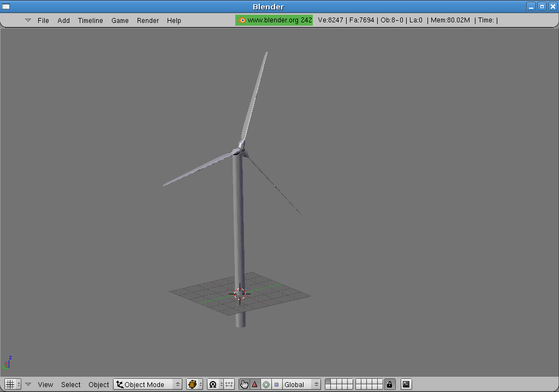Click the rotation/scaling pivot icon
559x392 pixels.
coord(213,384)
